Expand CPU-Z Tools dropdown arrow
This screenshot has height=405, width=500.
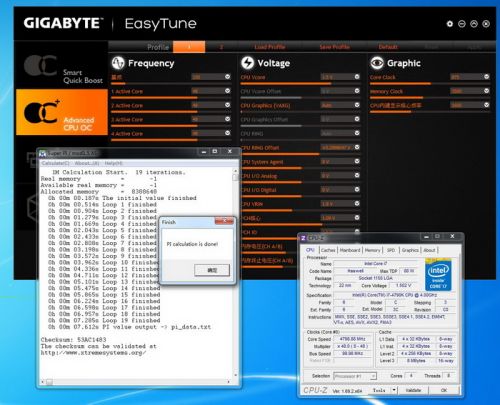pyautogui.click(x=394, y=390)
